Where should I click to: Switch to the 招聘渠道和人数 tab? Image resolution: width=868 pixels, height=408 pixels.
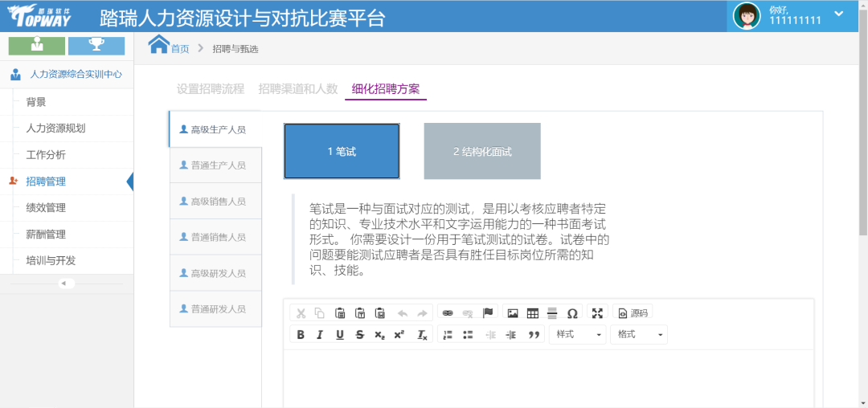297,89
